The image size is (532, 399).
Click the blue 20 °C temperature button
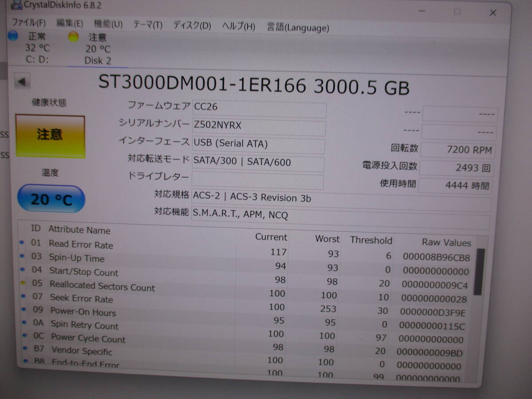[51, 199]
